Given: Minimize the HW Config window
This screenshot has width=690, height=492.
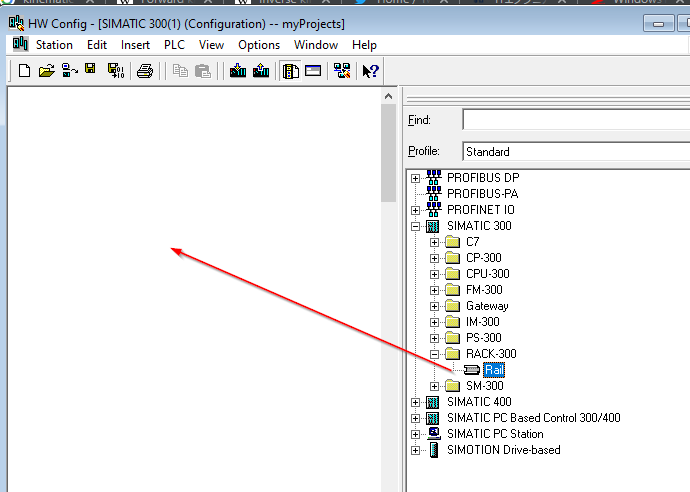Looking at the screenshot, I should coord(658,23).
